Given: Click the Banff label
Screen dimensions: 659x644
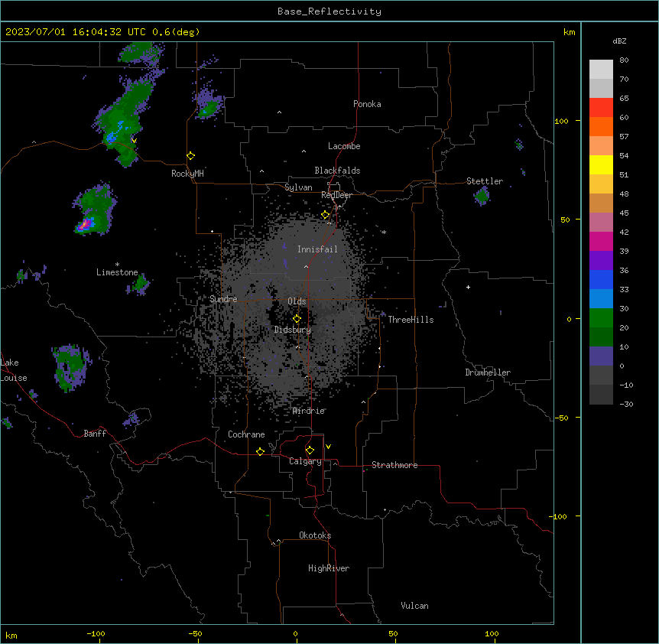Looking at the screenshot, I should 95,434.
